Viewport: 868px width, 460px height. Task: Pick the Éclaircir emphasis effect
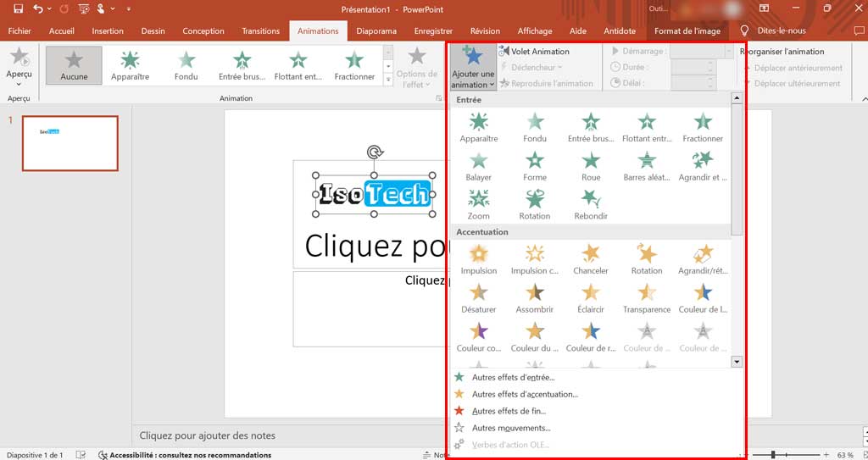pos(591,297)
